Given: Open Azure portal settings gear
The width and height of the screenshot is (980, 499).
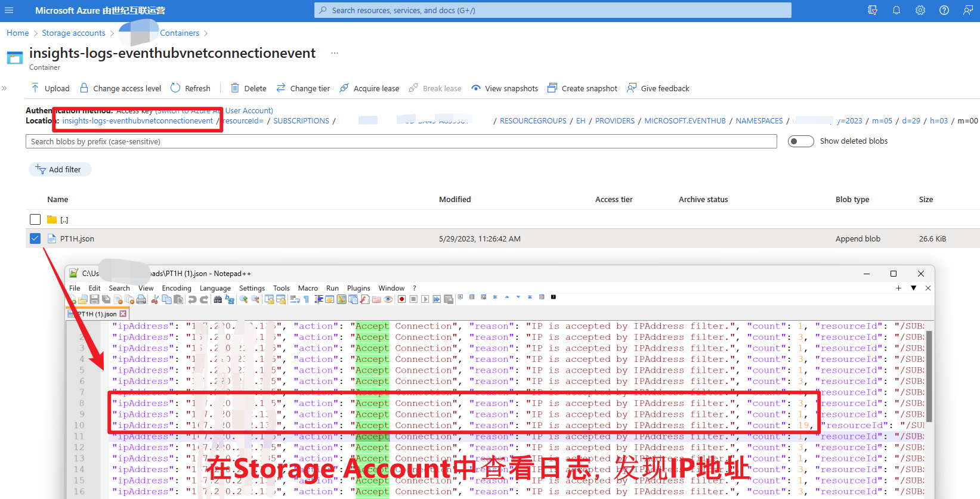Looking at the screenshot, I should tap(920, 10).
